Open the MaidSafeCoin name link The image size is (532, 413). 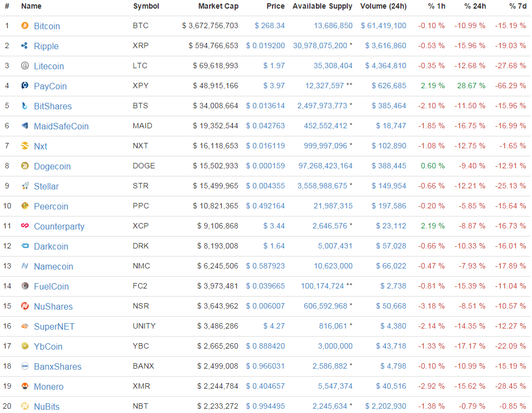pyautogui.click(x=61, y=126)
